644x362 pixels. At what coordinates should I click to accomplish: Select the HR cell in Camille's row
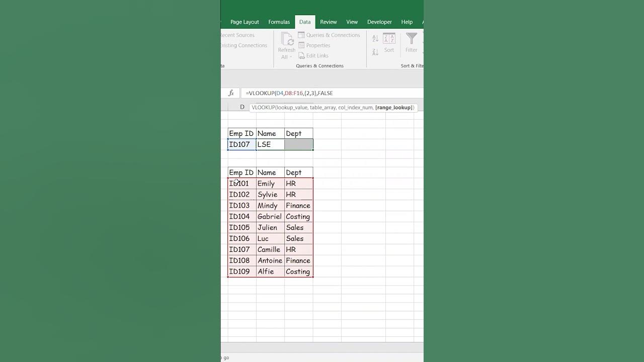pos(298,250)
